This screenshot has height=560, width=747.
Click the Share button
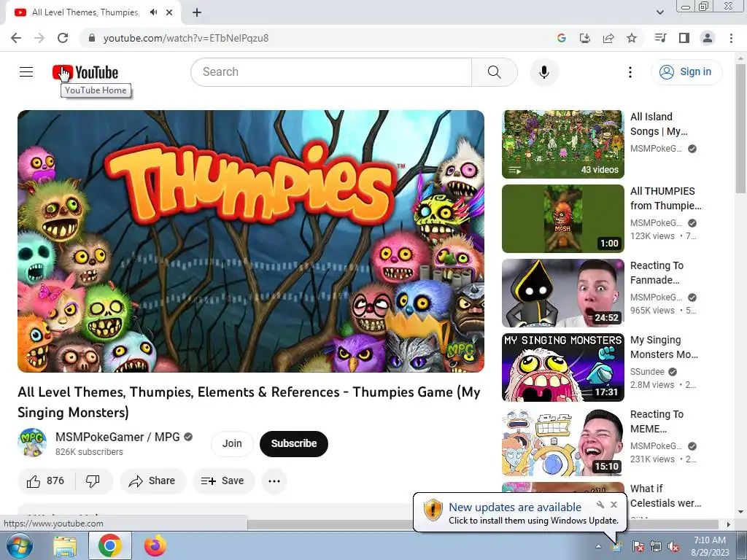point(152,481)
